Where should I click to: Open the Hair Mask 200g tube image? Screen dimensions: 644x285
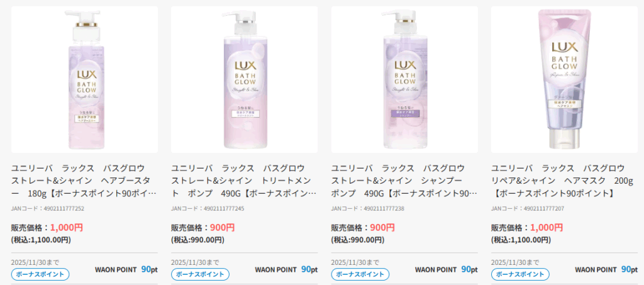[x=564, y=79]
